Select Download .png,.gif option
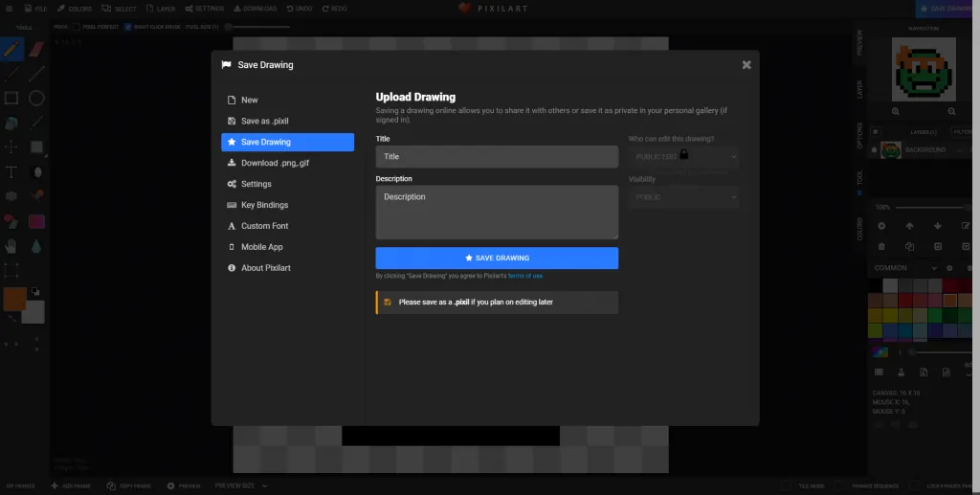 (x=287, y=163)
